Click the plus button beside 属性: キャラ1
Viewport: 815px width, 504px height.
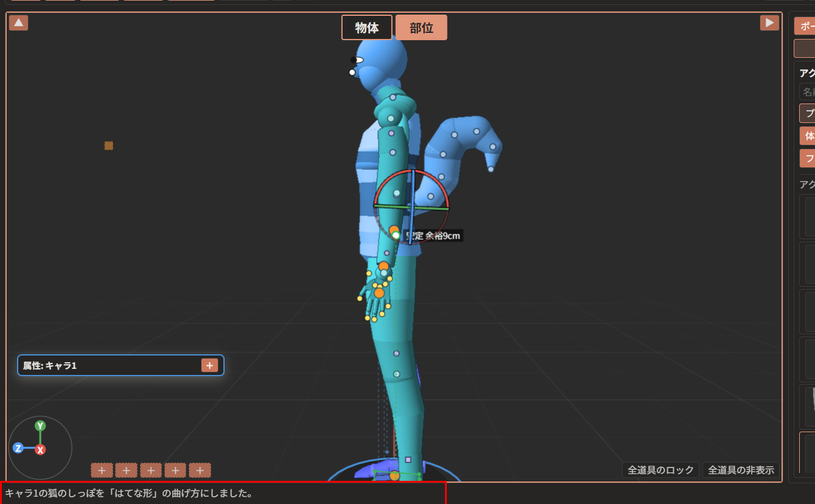(x=209, y=365)
